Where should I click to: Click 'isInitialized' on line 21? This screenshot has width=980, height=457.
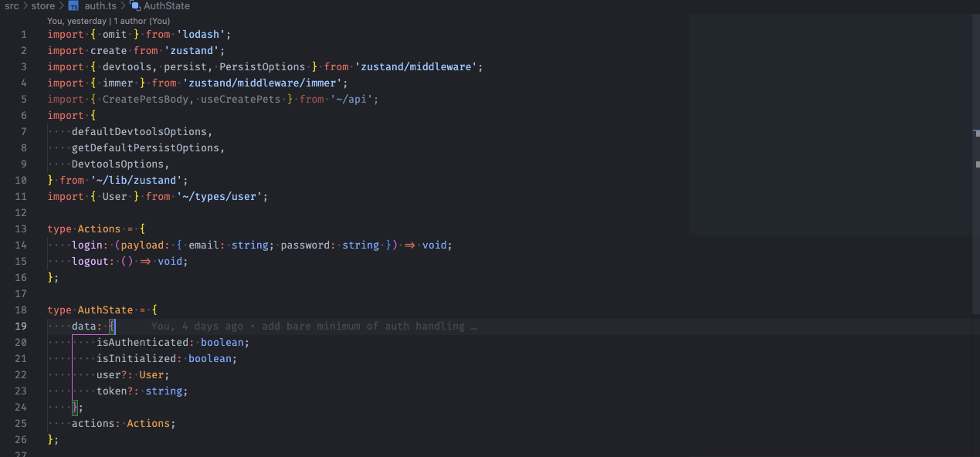point(136,358)
